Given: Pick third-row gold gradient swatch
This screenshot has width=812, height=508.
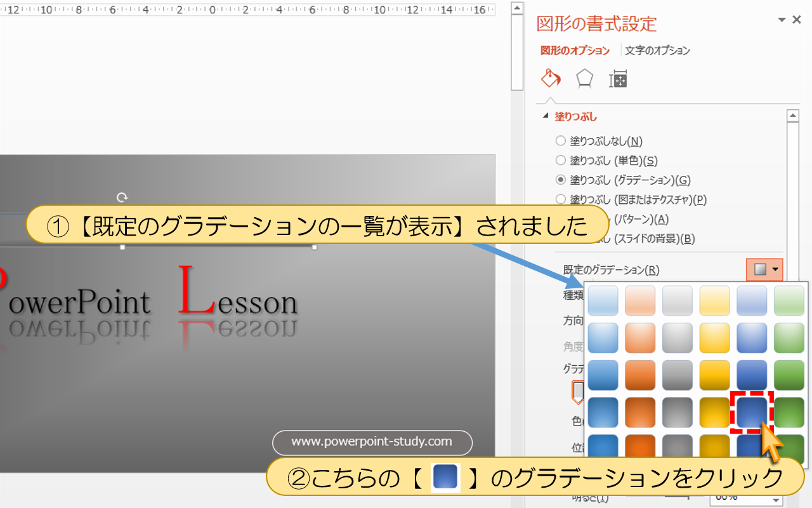Looking at the screenshot, I should (715, 375).
